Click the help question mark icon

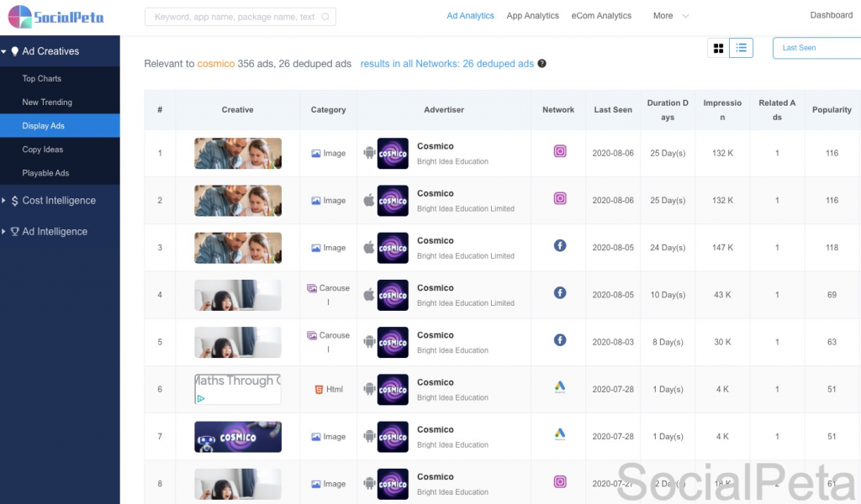click(x=542, y=64)
